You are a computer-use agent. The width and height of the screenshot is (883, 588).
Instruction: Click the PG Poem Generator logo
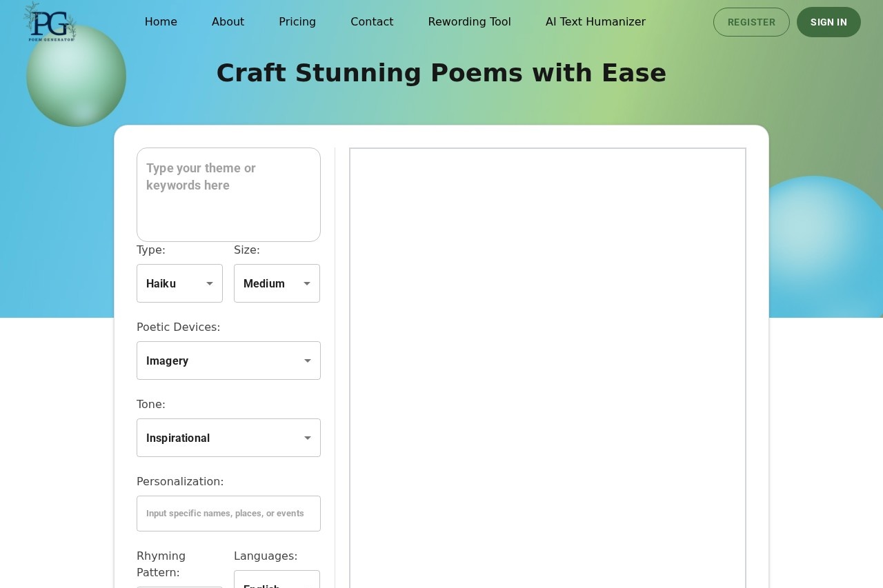50,22
